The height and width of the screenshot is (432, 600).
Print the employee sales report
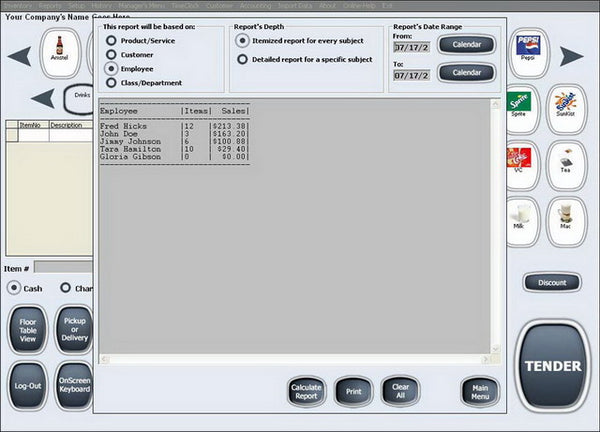tap(354, 391)
